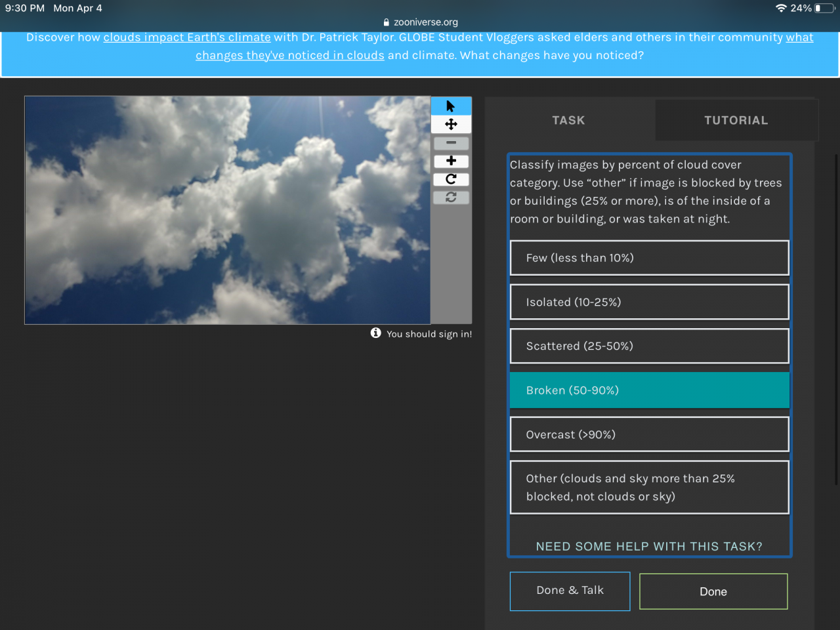Screen dimensions: 840x630
Task: Switch to the TUTORIAL tab
Action: 736,120
